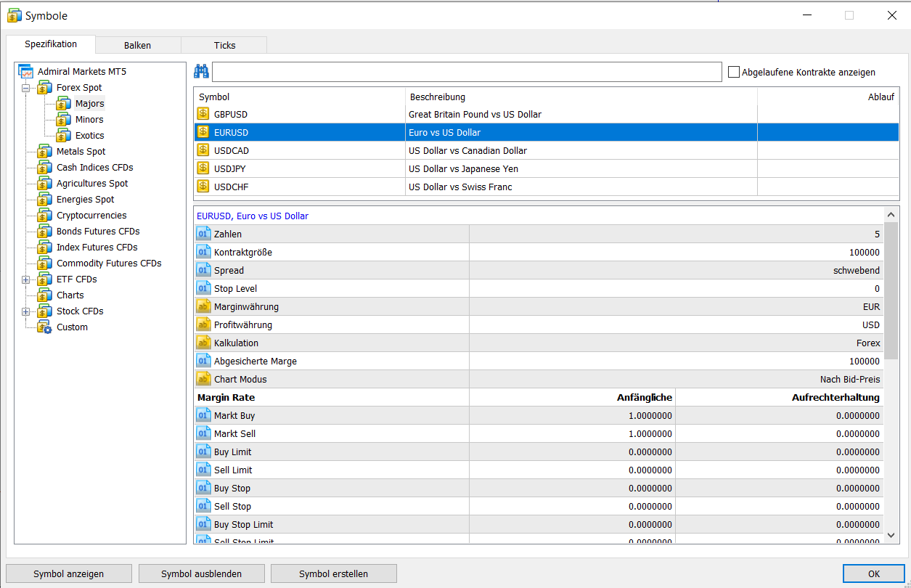Click the Majors folder icon
The height and width of the screenshot is (588, 911).
tap(63, 104)
